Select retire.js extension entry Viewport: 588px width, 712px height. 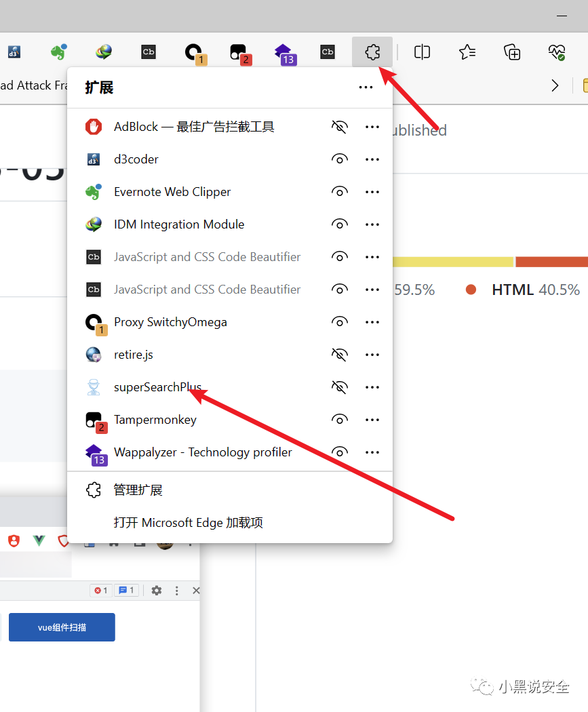pos(133,355)
